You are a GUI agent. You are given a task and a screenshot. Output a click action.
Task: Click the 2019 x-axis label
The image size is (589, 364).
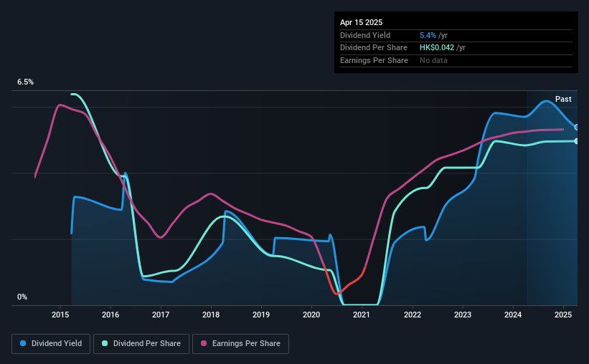tap(261, 315)
